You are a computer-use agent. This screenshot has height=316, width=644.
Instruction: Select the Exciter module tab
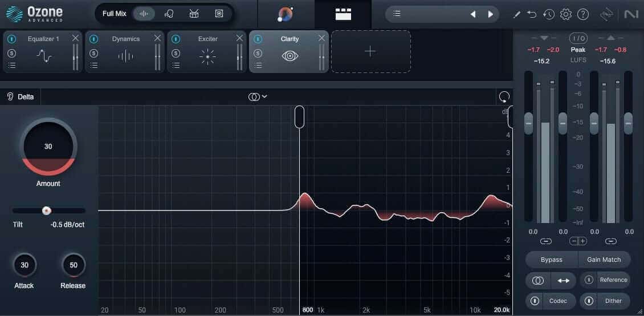click(x=207, y=51)
